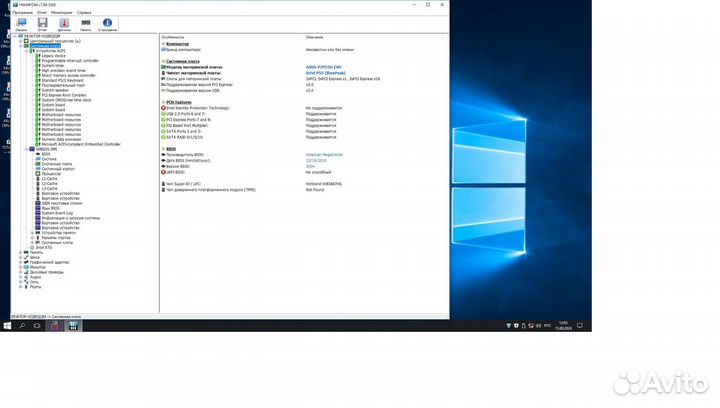Click the Порты icon in tree
This screenshot has width=720, height=408.
26,287
